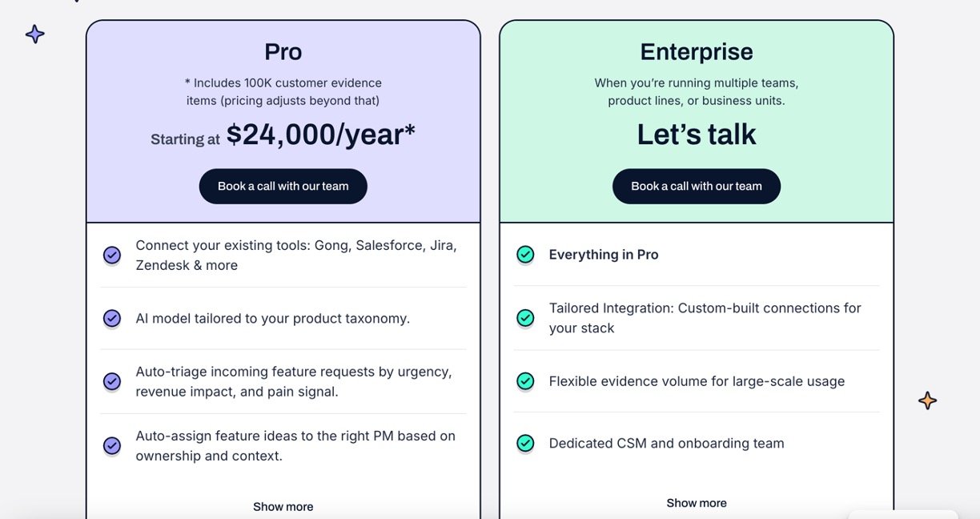The height and width of the screenshot is (519, 980).
Task: Click the orange sparkle star decoration
Action: coord(927,400)
